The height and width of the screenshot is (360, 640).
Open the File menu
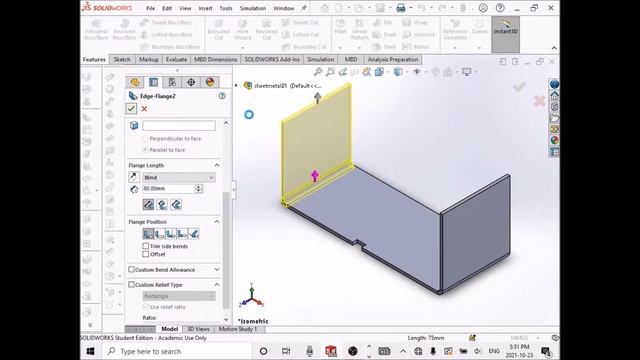151,8
